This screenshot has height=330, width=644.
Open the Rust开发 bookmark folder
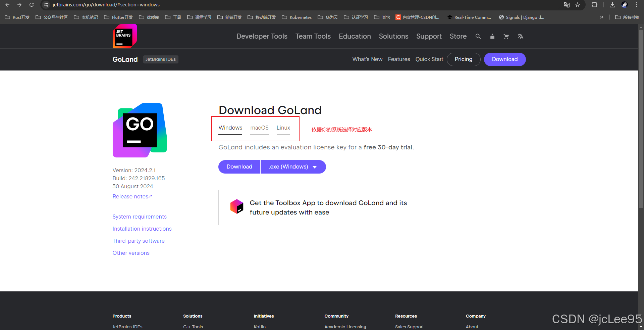click(x=17, y=17)
